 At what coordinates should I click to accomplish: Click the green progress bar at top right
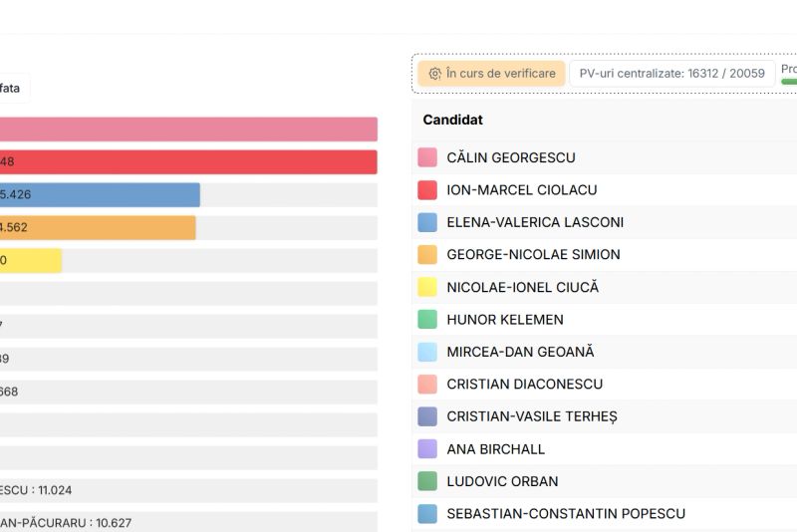pos(789,81)
